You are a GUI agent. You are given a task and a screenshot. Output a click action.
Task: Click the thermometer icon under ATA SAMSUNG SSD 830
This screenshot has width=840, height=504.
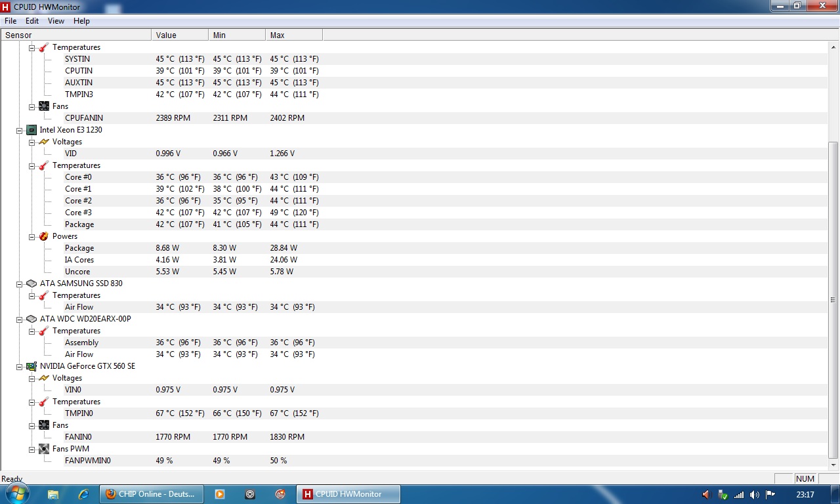[44, 295]
